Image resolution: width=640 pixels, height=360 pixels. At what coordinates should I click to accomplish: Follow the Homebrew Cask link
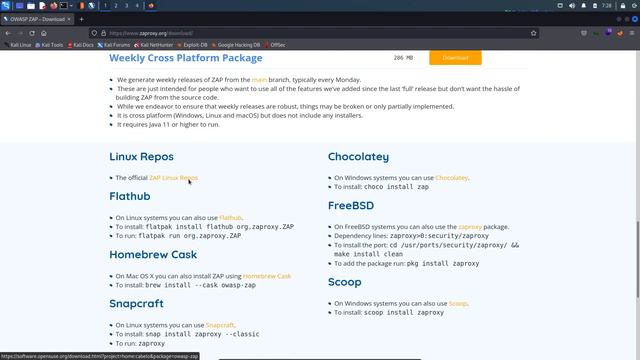click(267, 276)
